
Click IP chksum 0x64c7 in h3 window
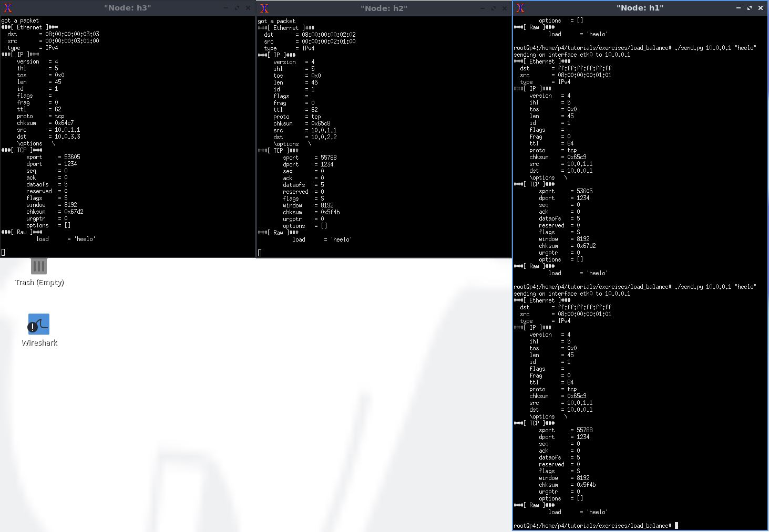(45, 123)
